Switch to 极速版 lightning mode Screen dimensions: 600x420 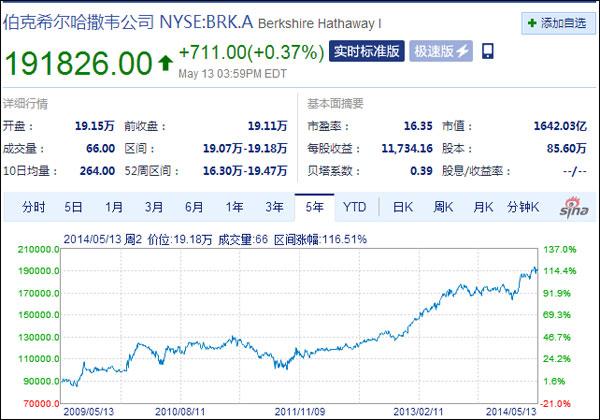click(443, 51)
